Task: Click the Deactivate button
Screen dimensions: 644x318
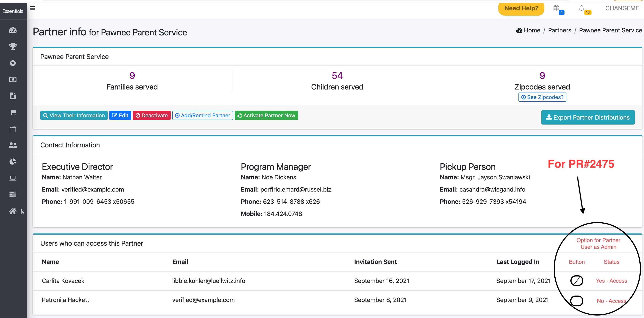Action: click(152, 115)
